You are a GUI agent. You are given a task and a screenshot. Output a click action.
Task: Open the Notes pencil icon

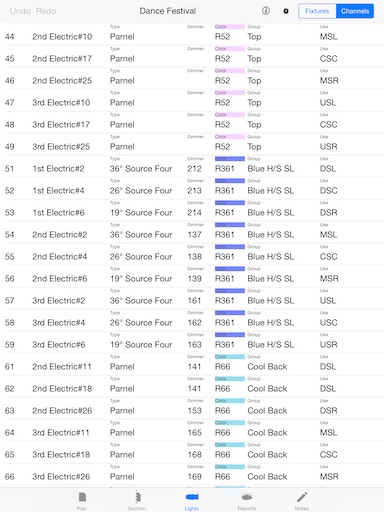pyautogui.click(x=302, y=497)
